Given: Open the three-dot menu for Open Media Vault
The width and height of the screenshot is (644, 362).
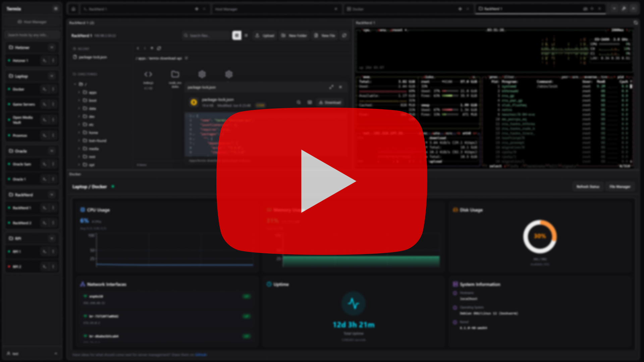Looking at the screenshot, I should (x=53, y=120).
